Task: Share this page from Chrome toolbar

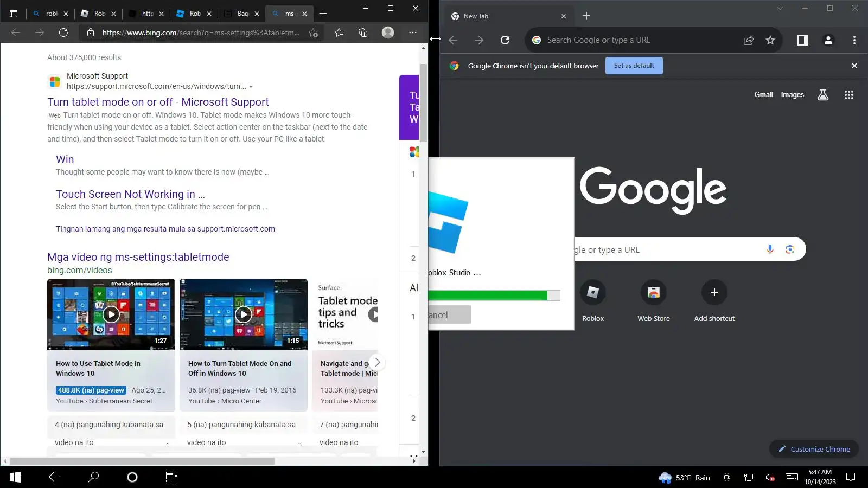Action: click(749, 40)
